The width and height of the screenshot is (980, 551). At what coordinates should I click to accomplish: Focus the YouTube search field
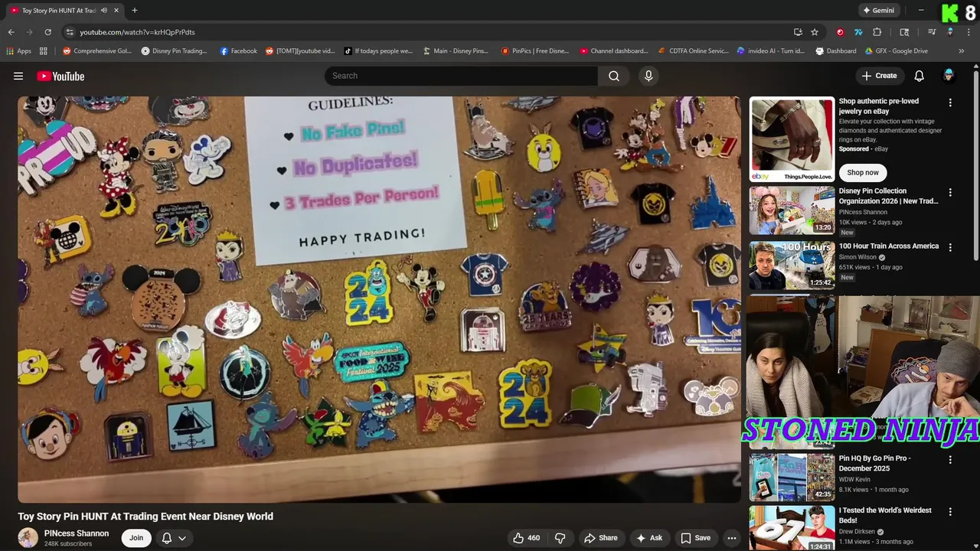click(461, 76)
